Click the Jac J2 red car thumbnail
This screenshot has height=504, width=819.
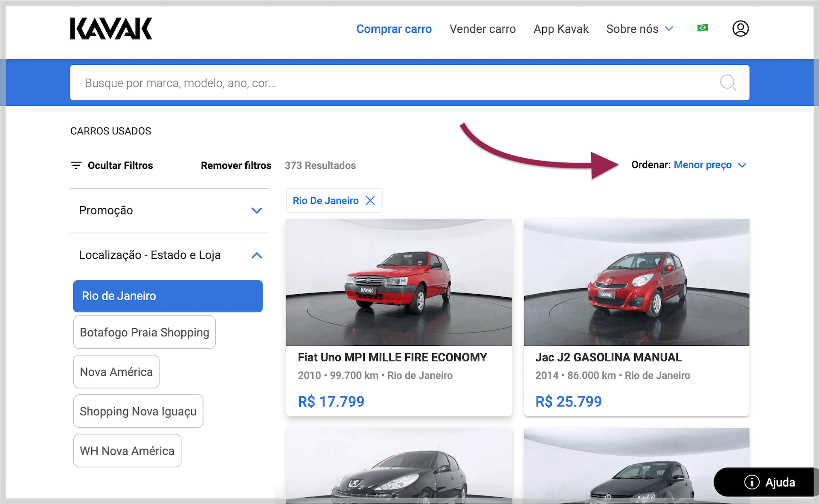(636, 282)
